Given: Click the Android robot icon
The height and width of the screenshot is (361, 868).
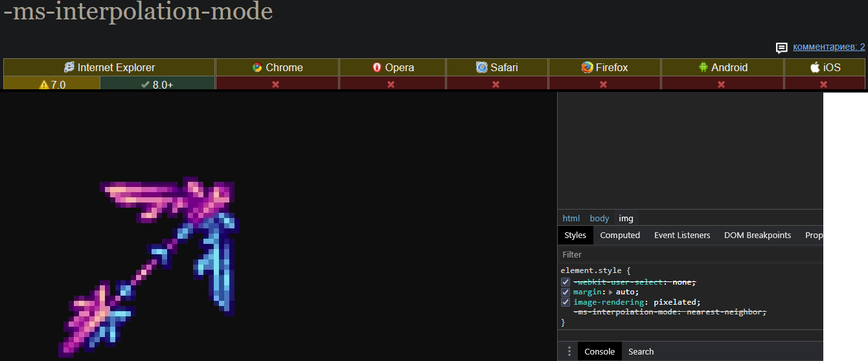Looking at the screenshot, I should (703, 67).
